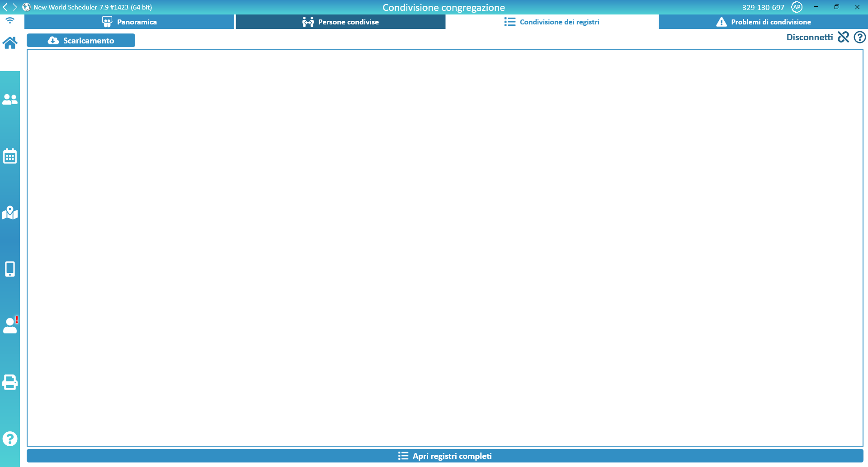Switch to the Persone condivise tab
Image resolution: width=868 pixels, height=467 pixels.
340,22
